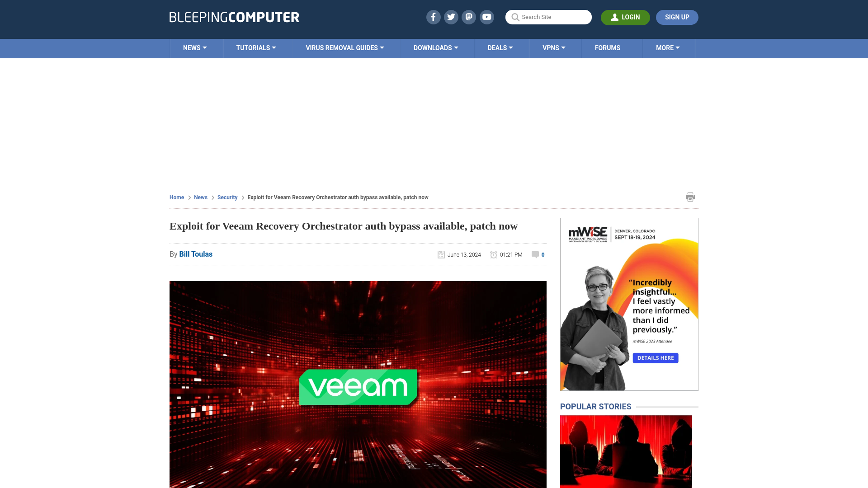Click the print article icon
The width and height of the screenshot is (868, 488).
pyautogui.click(x=690, y=197)
